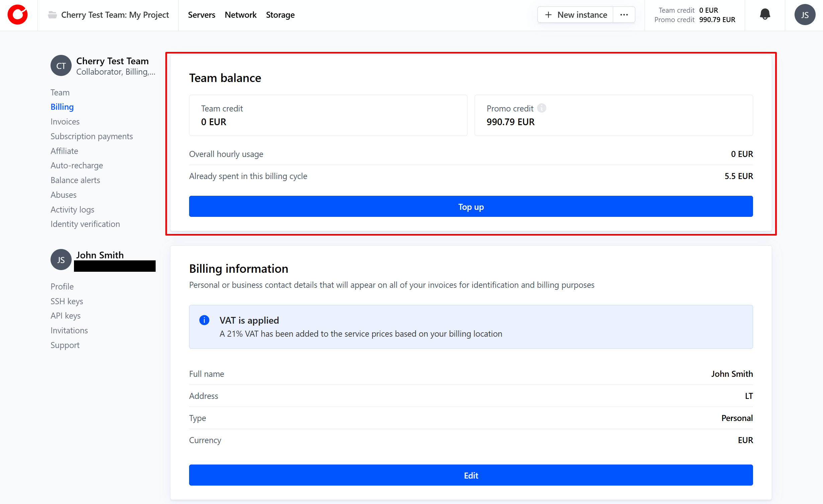Go to Invoices in the sidebar
This screenshot has width=823, height=504.
click(x=65, y=121)
